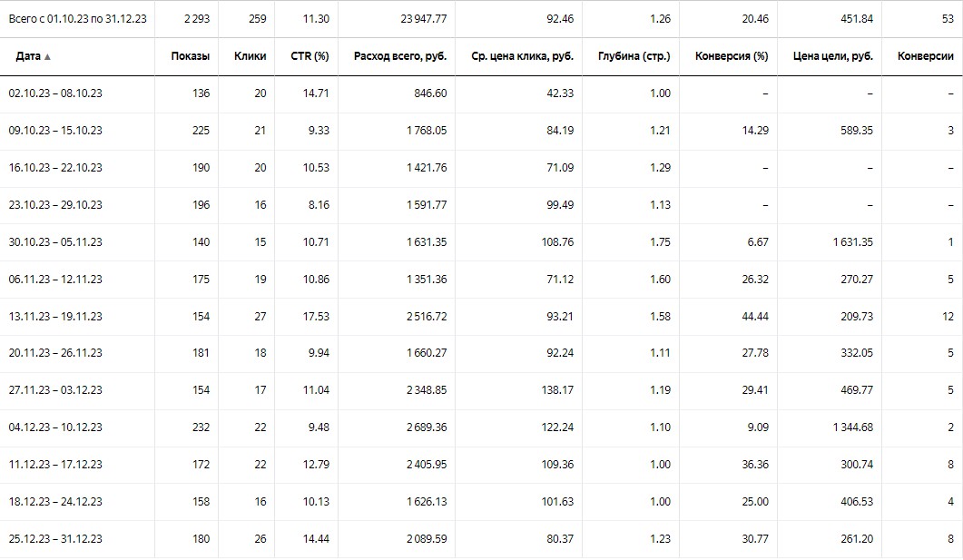The image size is (963, 560).
Task: Click the 20.11.23 – 26.11.23 date cell
Action: (x=55, y=353)
